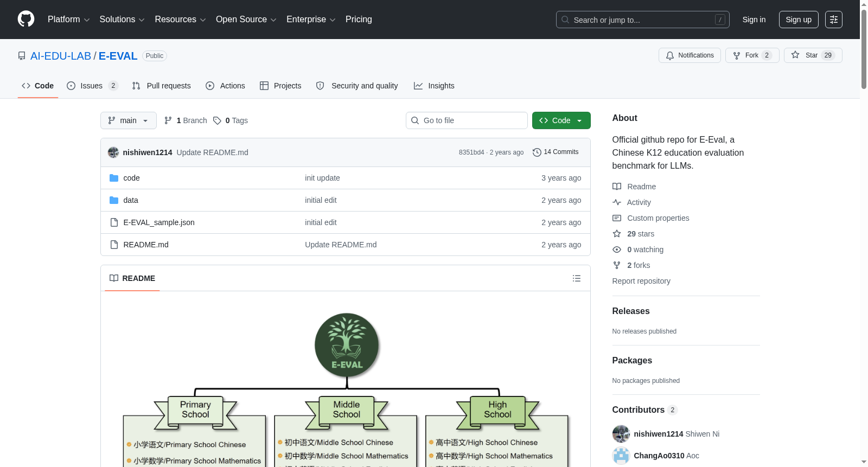The width and height of the screenshot is (868, 467).
Task: Expand the Platform menu
Action: tap(69, 20)
